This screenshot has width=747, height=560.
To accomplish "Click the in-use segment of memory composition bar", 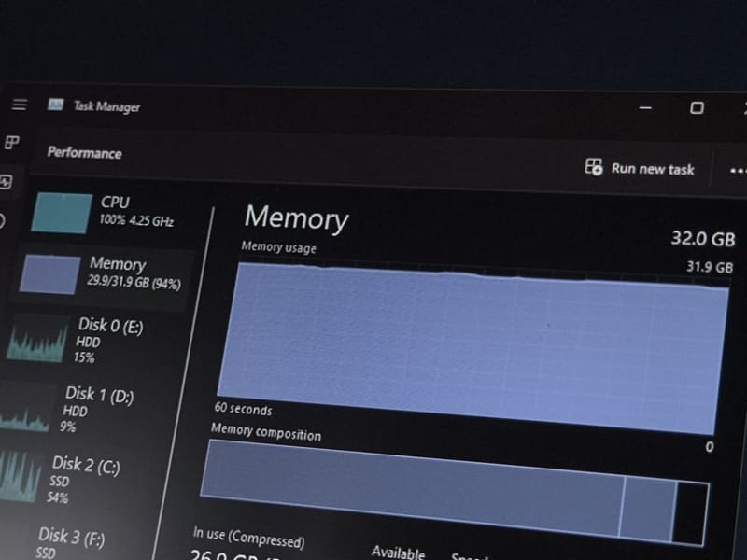I will (x=412, y=486).
